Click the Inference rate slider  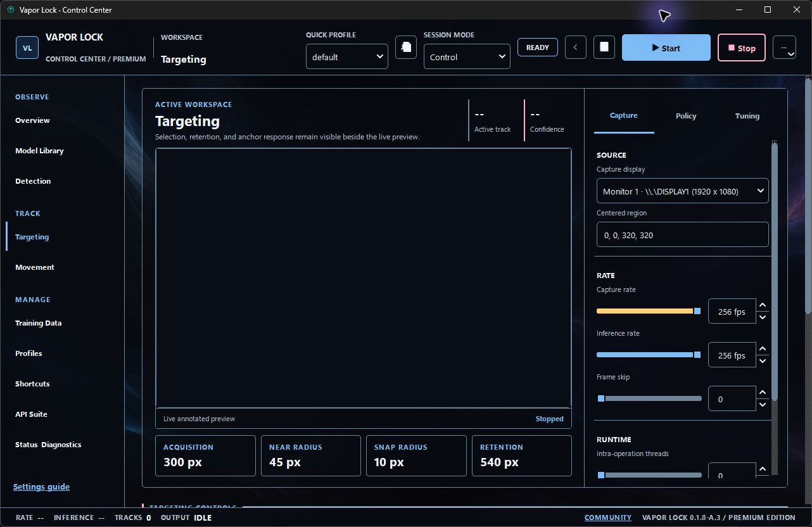(x=649, y=355)
